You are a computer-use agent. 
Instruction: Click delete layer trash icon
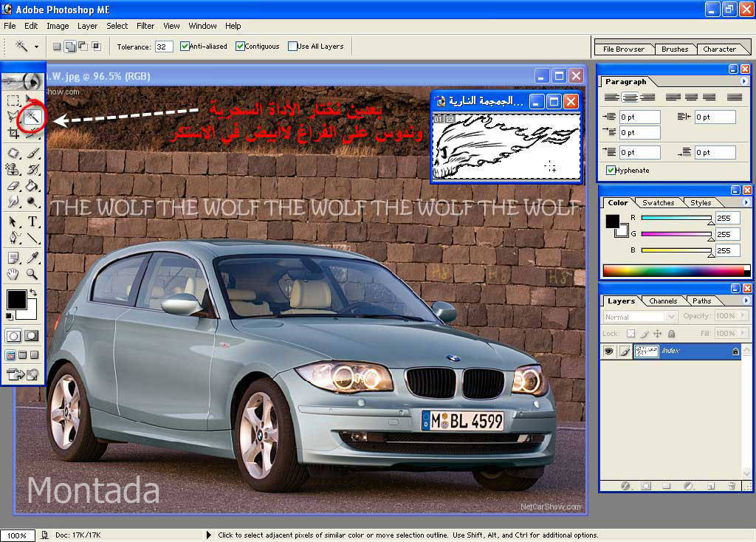click(732, 486)
